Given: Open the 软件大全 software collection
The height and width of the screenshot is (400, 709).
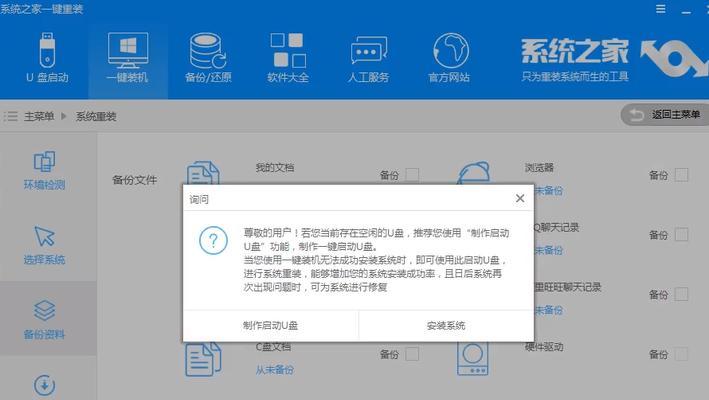Looking at the screenshot, I should (x=288, y=58).
